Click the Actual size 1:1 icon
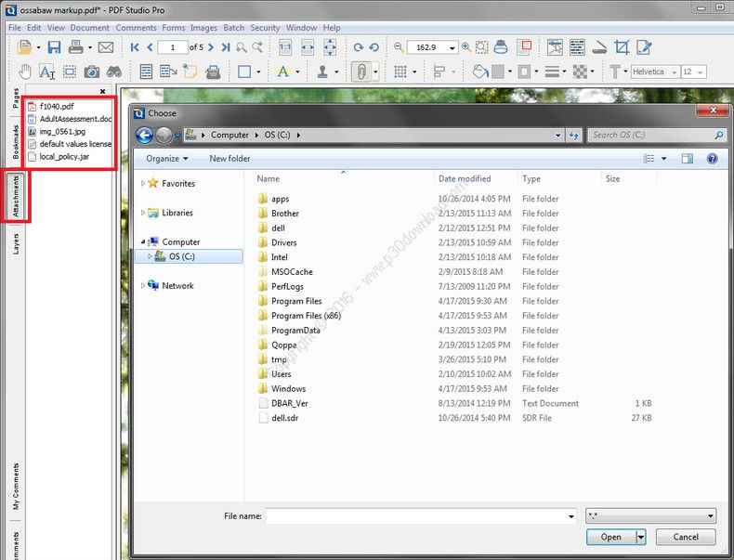734x560 pixels. (x=285, y=47)
